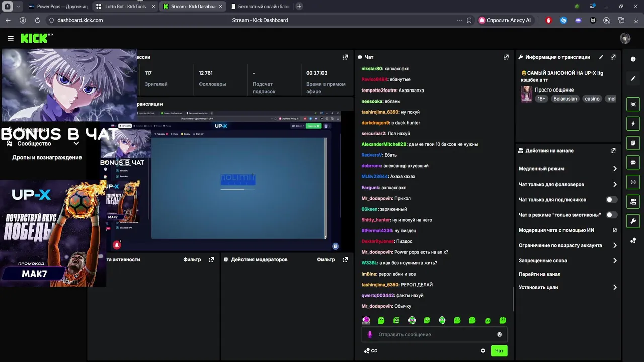Send message with green Чат button

tap(499, 351)
